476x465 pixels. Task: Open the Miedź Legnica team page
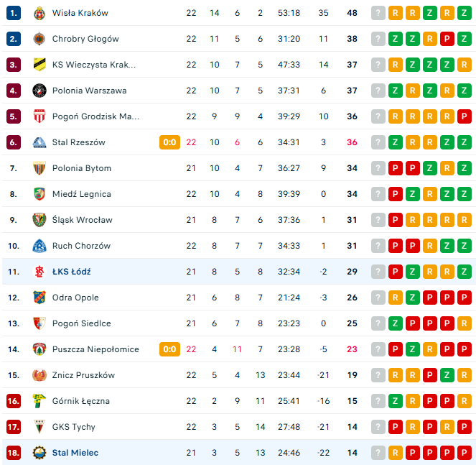coord(81,194)
